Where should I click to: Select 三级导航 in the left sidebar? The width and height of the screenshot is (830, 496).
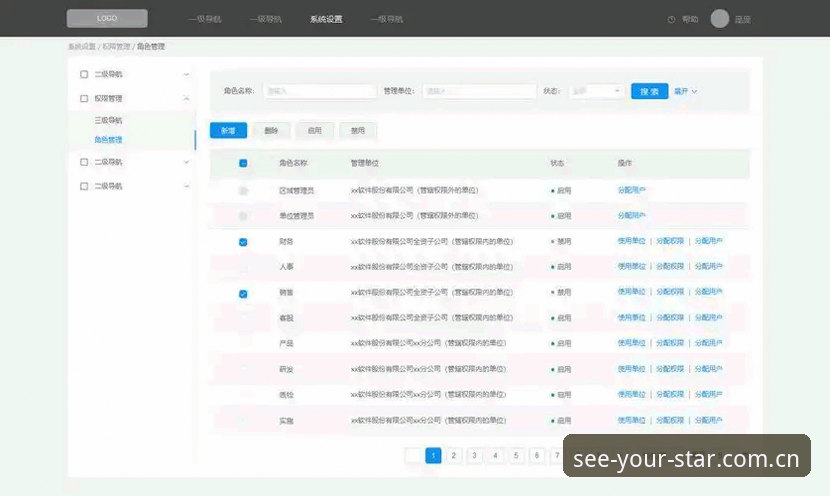point(108,121)
